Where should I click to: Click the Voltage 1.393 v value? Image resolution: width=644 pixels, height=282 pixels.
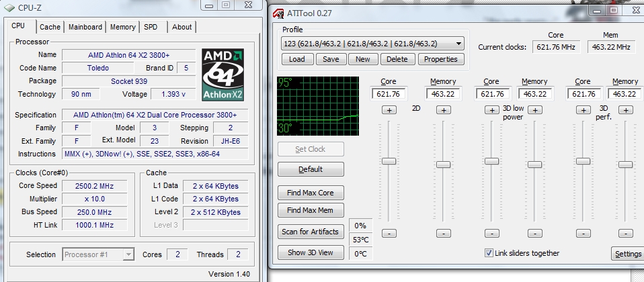[x=173, y=94]
